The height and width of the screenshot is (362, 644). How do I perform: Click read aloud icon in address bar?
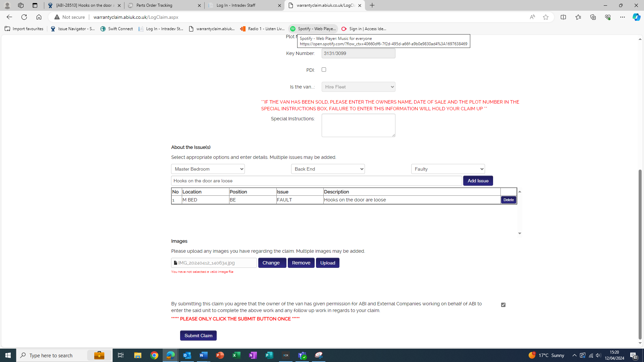pyautogui.click(x=532, y=17)
